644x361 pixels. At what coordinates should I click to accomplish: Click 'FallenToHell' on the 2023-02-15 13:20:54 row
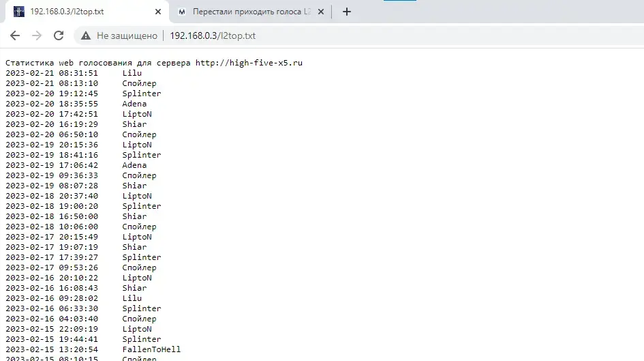coord(151,349)
